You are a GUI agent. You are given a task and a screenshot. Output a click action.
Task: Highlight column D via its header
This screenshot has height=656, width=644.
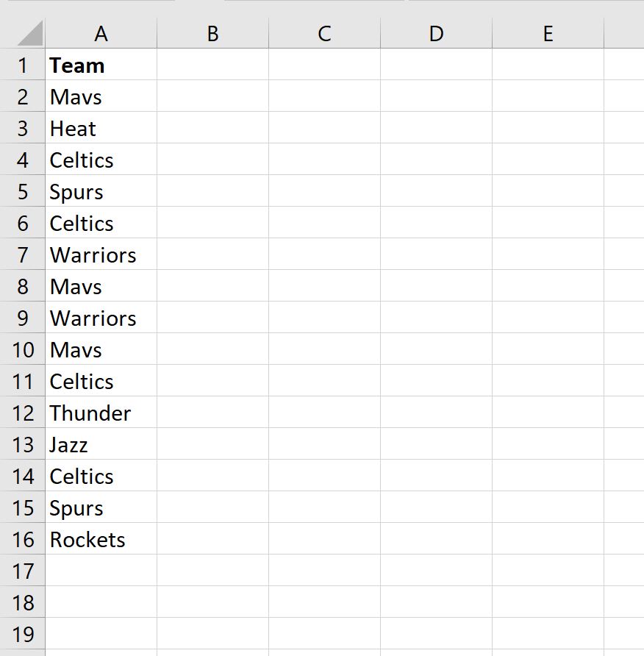pos(436,34)
